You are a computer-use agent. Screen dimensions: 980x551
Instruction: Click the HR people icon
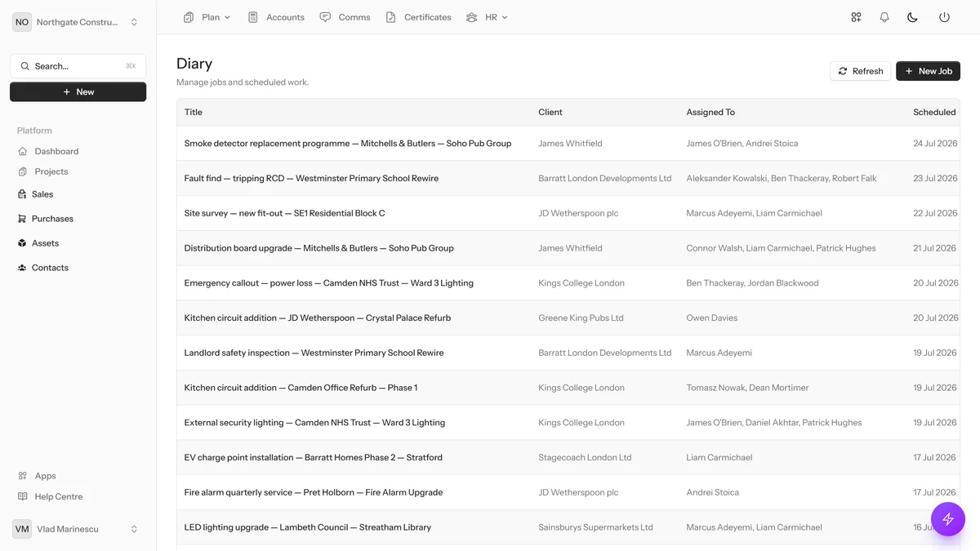[x=471, y=17]
